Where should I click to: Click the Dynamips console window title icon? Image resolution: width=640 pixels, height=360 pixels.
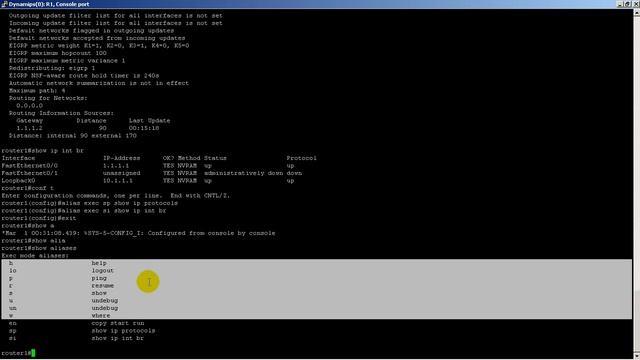(x=4, y=4)
